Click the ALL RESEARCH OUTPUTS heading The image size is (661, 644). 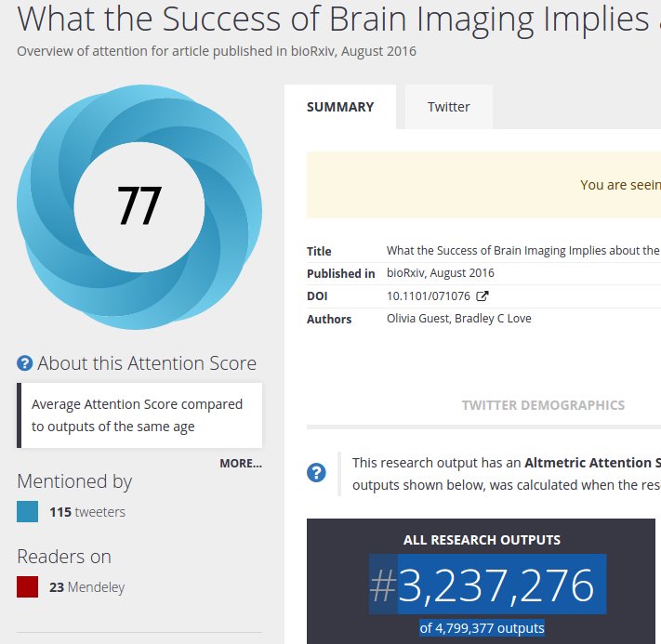click(x=482, y=540)
